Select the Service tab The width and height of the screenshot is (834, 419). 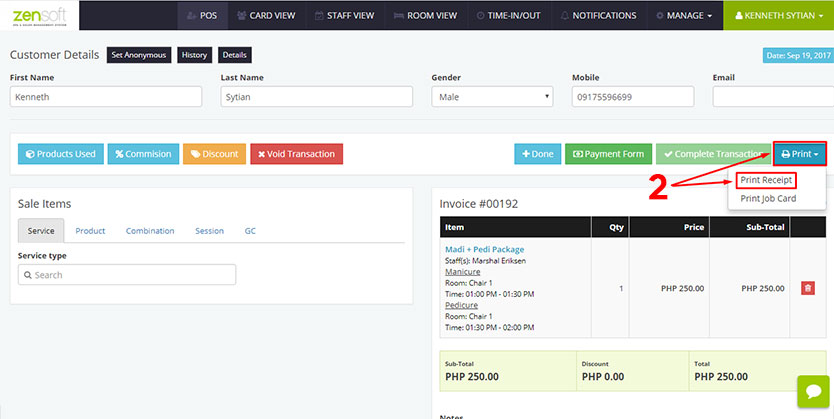click(x=41, y=231)
